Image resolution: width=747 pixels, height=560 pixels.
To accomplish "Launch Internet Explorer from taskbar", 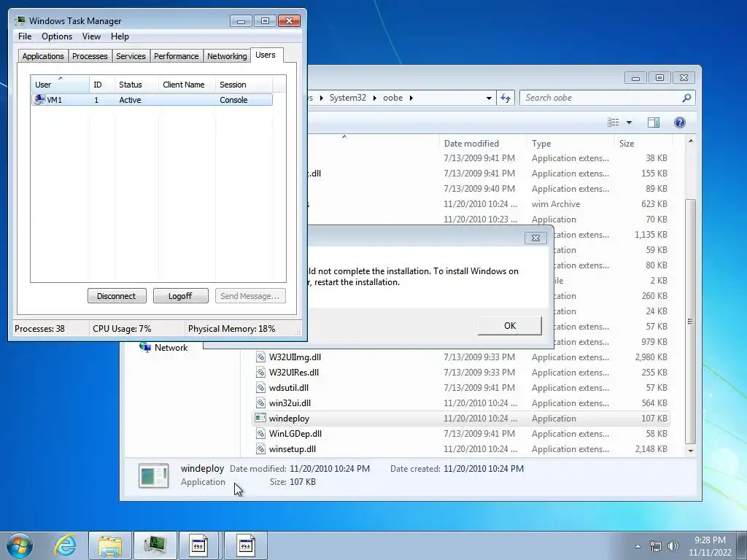I will 65,545.
